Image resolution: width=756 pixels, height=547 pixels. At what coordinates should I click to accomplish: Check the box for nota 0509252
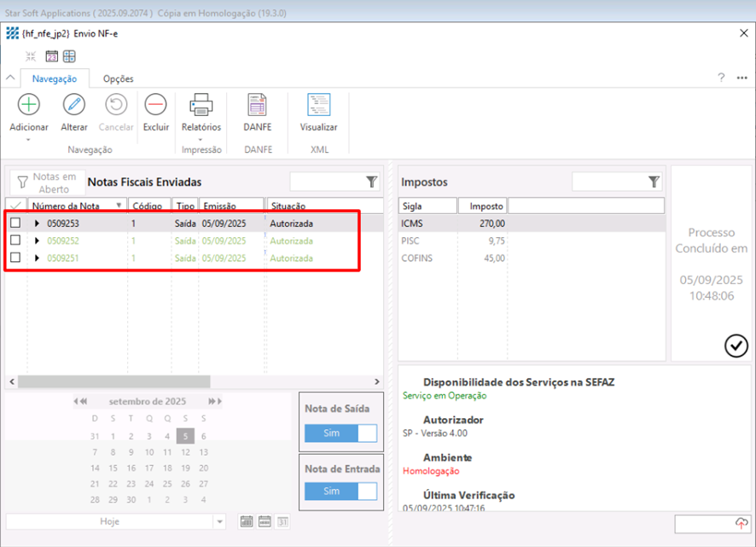15,241
